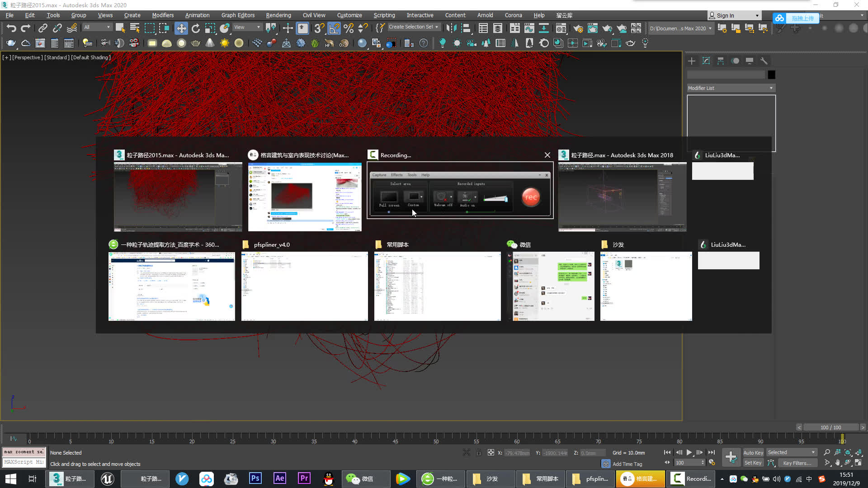
Task: Enable Auto Key animation mode
Action: click(x=753, y=452)
